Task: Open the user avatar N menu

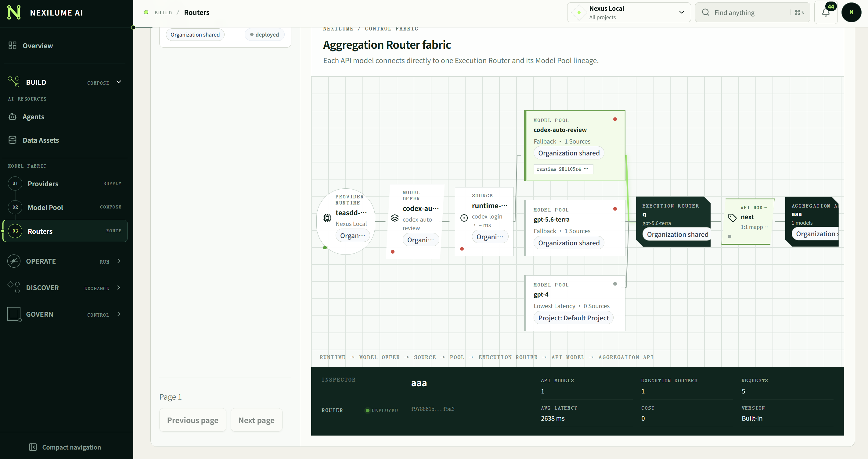Action: (851, 12)
